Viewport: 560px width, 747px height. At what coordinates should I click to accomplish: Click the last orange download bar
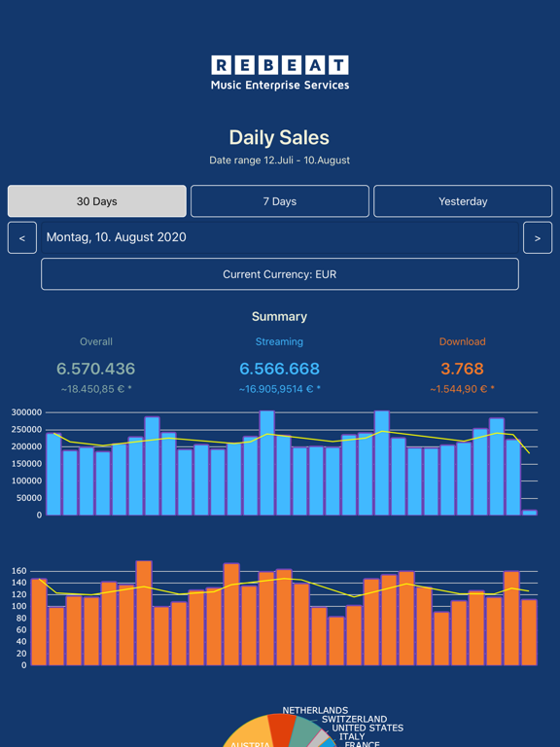tap(529, 632)
